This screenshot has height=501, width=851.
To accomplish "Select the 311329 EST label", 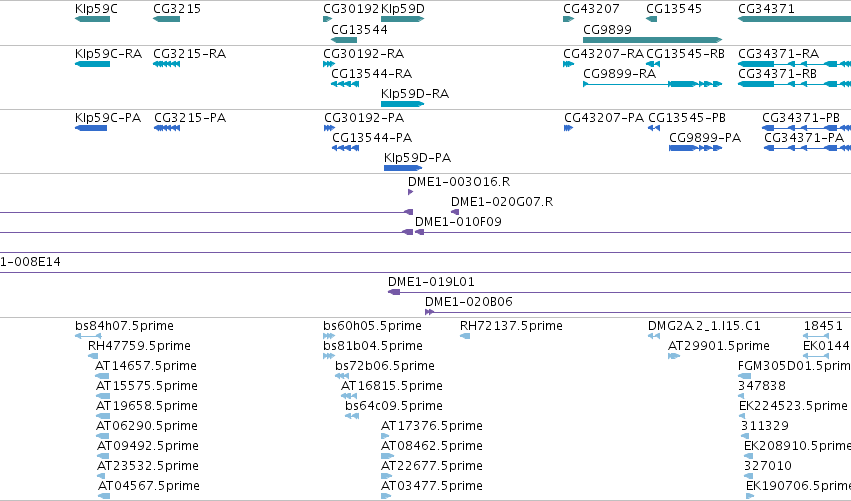I will 765,426.
